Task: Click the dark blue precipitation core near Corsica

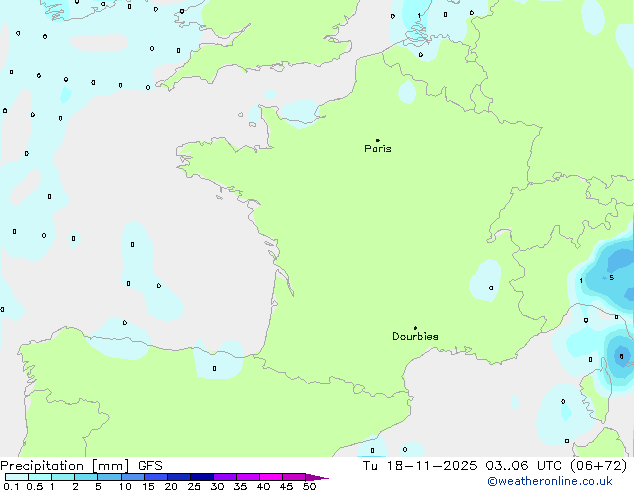Action: 622,355
